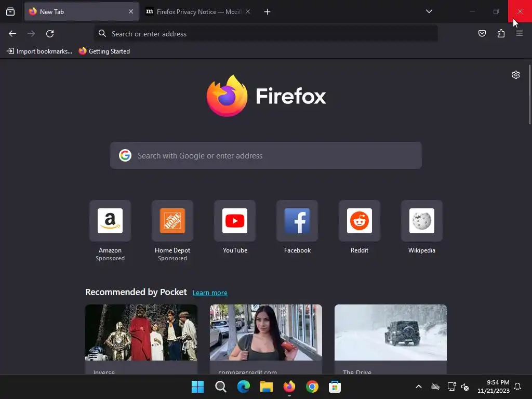The width and height of the screenshot is (532, 399).
Task: Open Firefox View icon in tab strip
Action: (10, 11)
